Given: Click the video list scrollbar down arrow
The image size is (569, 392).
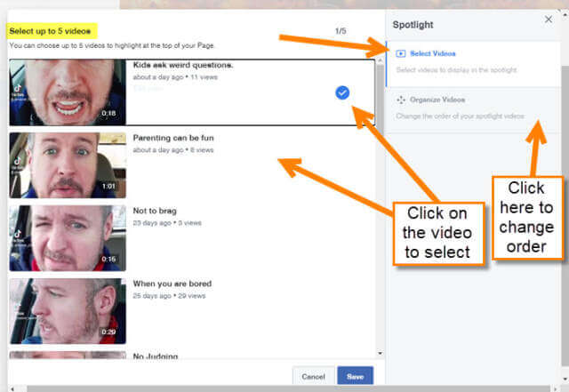Looking at the screenshot, I should pyautogui.click(x=380, y=353).
